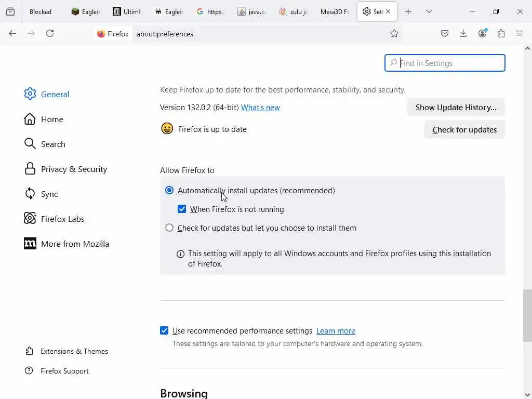Select Automatically install updates radio option
This screenshot has width=532, height=399.
click(x=169, y=191)
